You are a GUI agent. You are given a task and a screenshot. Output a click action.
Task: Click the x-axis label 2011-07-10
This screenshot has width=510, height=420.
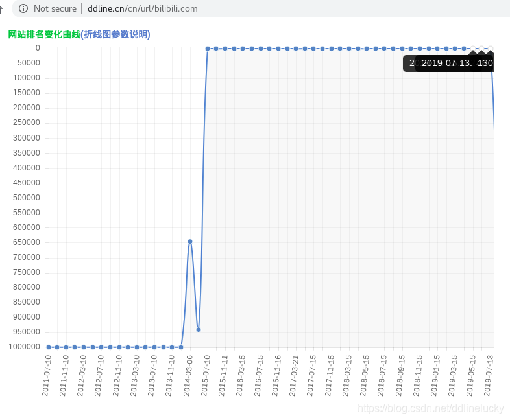pos(47,376)
